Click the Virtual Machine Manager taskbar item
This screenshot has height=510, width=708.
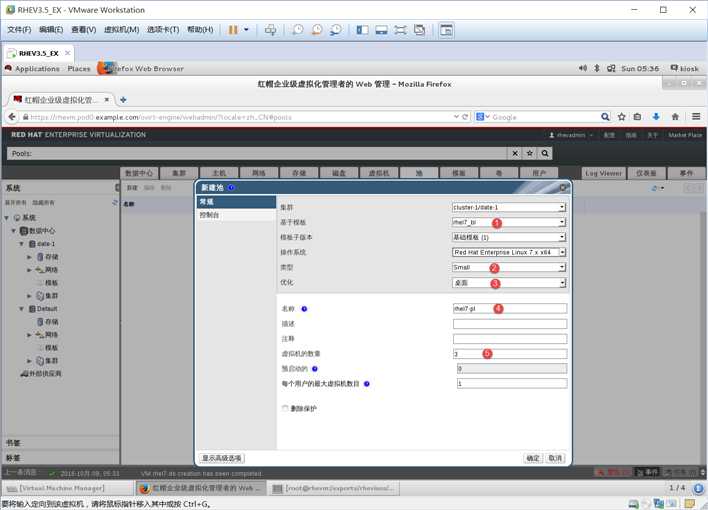pos(68,488)
